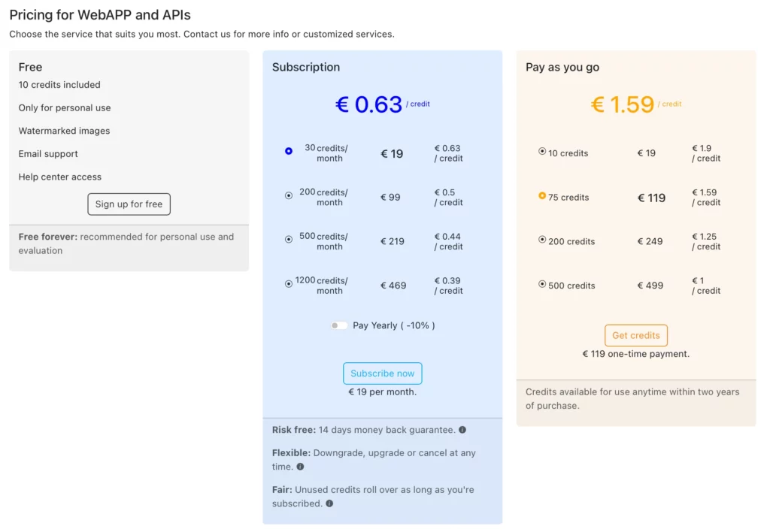Select the 500 credits monthly option
This screenshot has width=770, height=532.
point(288,239)
